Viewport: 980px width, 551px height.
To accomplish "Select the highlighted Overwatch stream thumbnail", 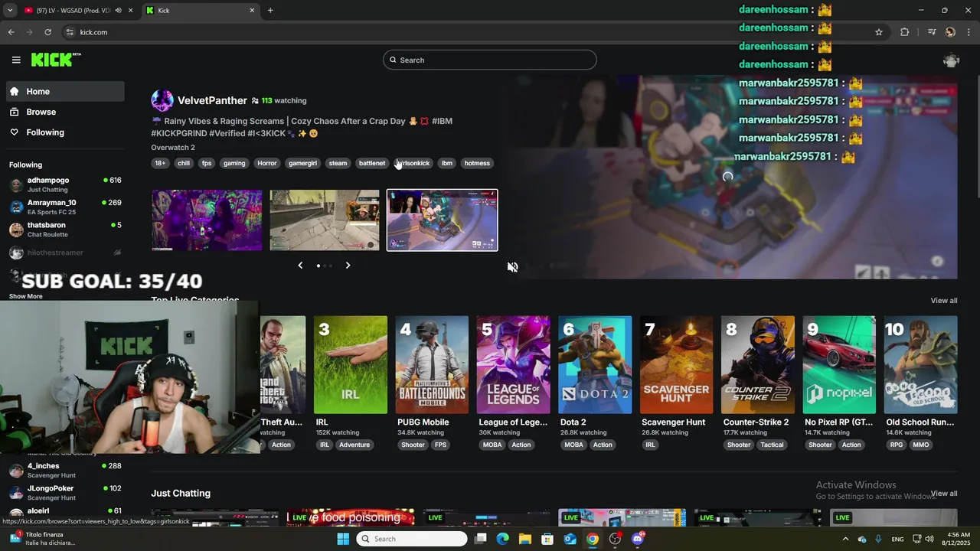I will click(x=443, y=220).
